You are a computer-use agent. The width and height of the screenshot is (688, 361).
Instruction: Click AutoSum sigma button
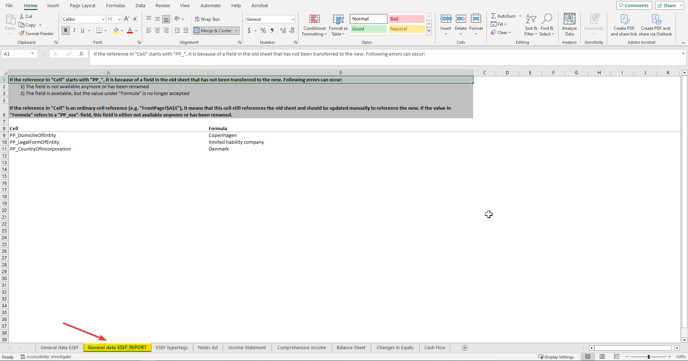click(x=503, y=16)
